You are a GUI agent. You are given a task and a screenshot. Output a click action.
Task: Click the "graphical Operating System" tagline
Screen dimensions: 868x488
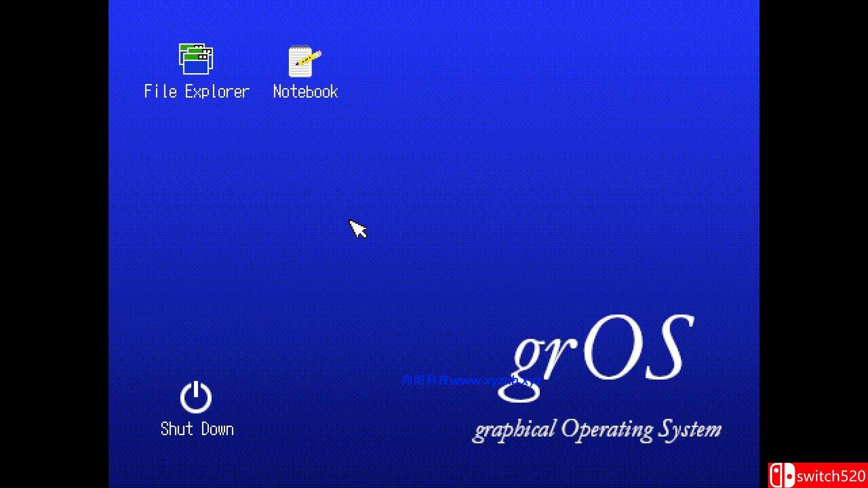pyautogui.click(x=597, y=430)
